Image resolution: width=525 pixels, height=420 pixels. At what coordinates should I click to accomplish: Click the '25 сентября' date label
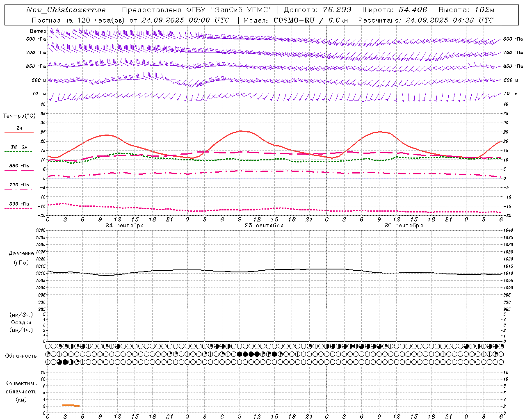point(264,226)
